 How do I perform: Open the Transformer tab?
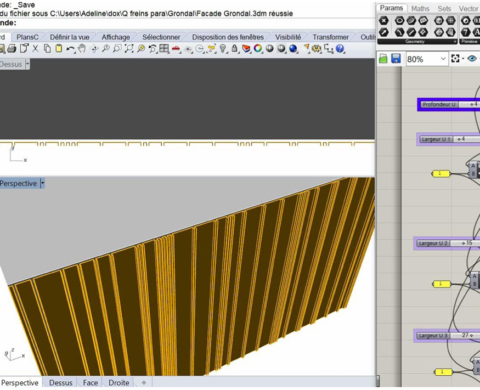330,37
